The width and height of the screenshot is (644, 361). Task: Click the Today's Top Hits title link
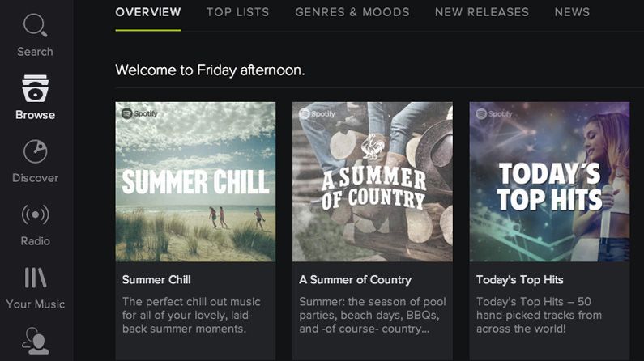tap(519, 280)
